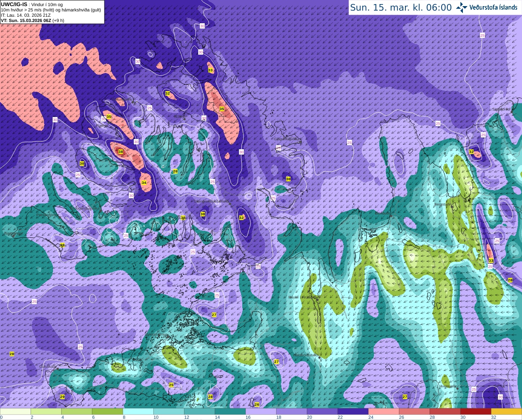The height and width of the screenshot is (420, 522).
Task: Click the Æðey station label
Action: pos(179,116)
